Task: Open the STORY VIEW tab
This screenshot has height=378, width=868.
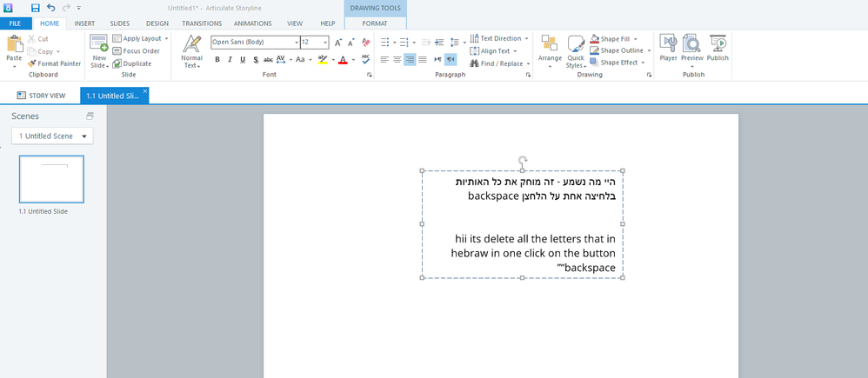Action: tap(41, 96)
